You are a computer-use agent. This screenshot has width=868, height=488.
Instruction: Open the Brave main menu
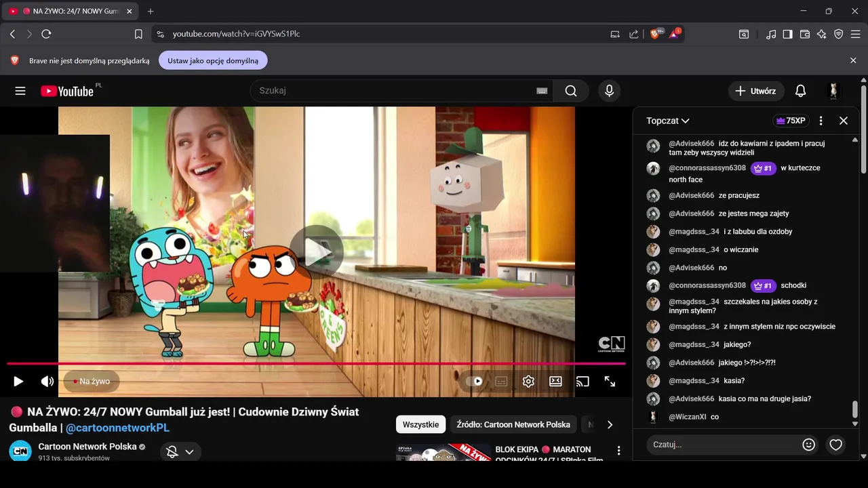point(856,34)
